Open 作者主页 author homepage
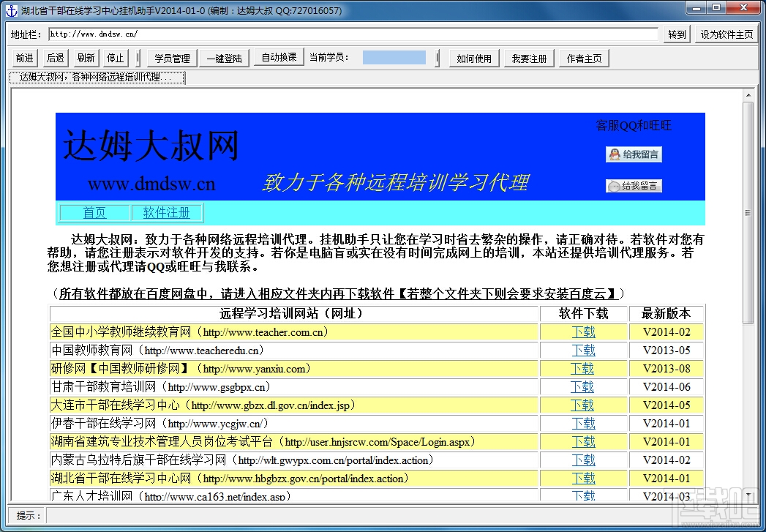The image size is (766, 532). [585, 58]
